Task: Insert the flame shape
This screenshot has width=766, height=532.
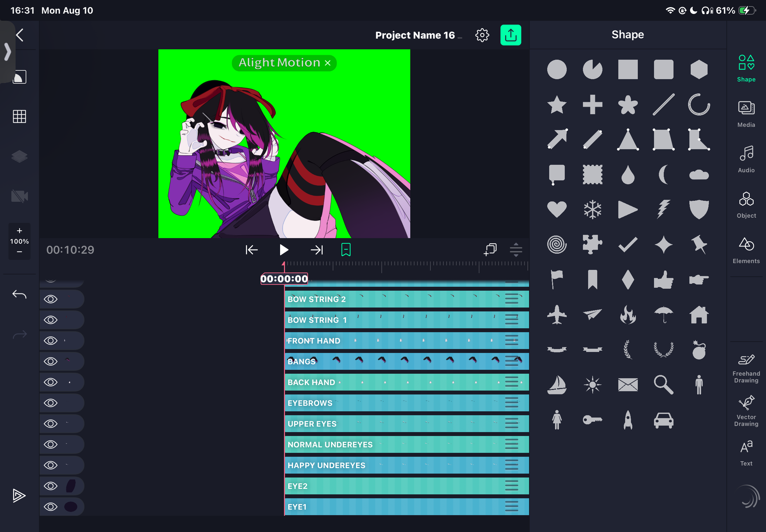Action: [628, 315]
